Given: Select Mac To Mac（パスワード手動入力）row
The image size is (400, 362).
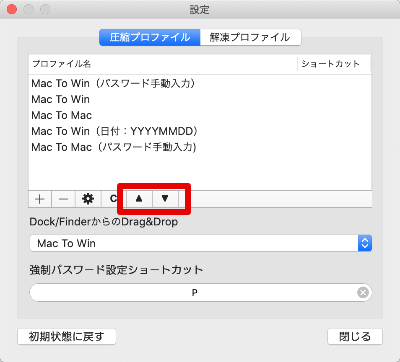Looking at the screenshot, I should tap(200, 147).
